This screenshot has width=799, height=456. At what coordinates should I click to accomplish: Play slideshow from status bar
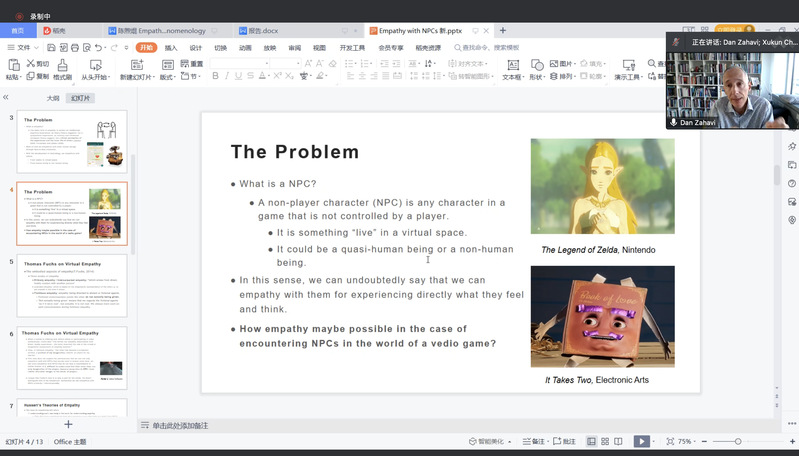click(x=641, y=441)
